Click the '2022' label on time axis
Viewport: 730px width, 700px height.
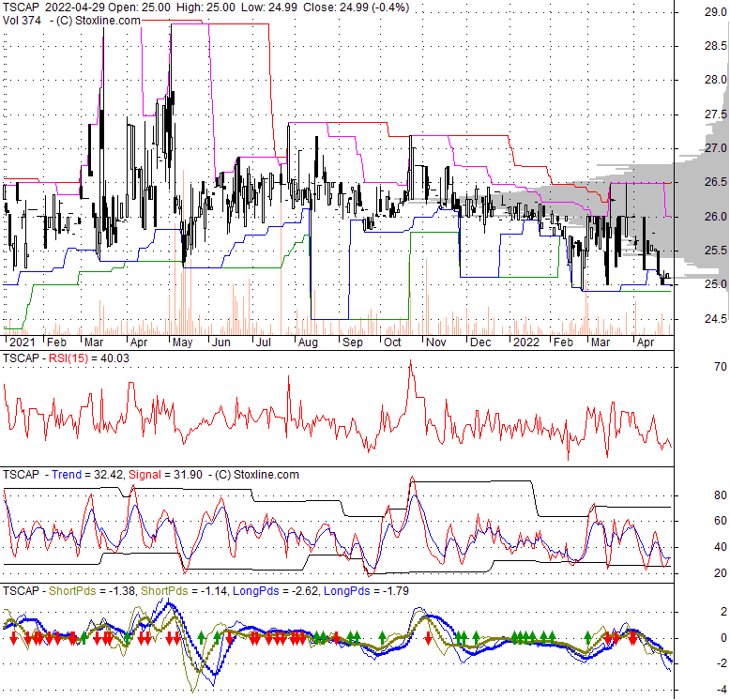click(526, 342)
